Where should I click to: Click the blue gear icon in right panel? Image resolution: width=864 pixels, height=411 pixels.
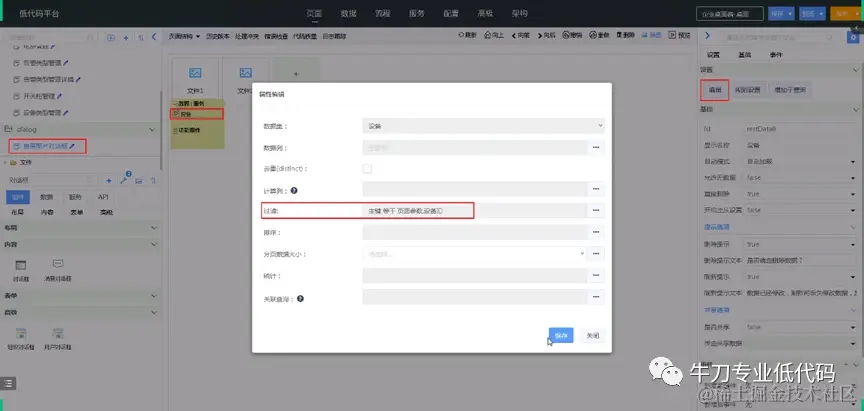coord(855,37)
